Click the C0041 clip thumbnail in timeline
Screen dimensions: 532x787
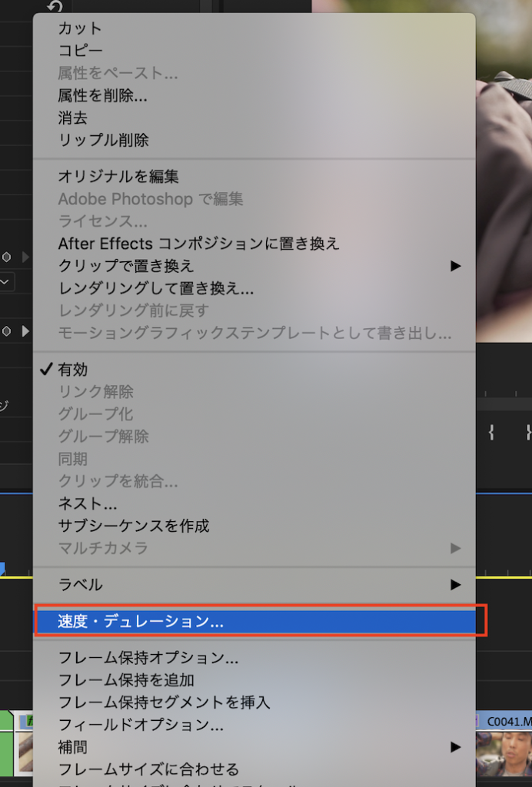click(504, 754)
